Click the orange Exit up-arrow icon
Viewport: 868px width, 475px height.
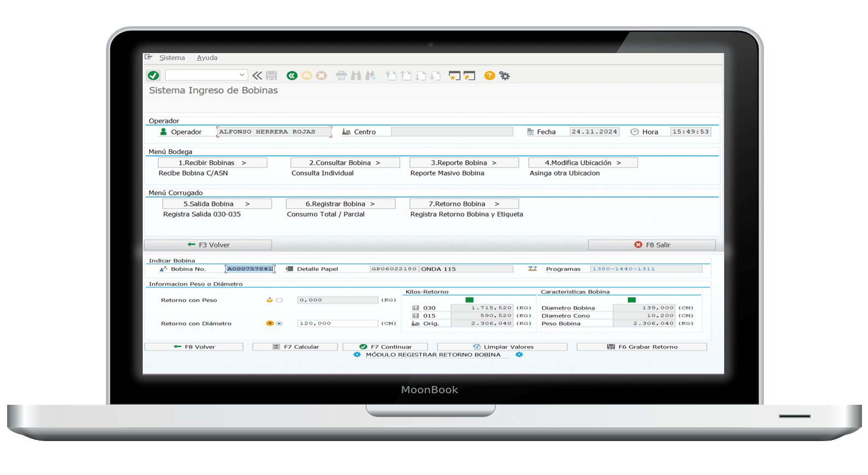pos(307,76)
